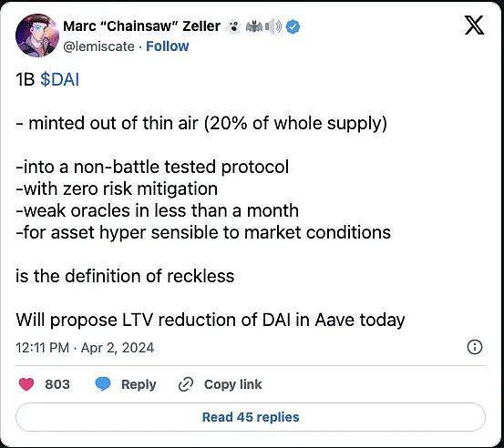Click the blue reply bubble icon

coord(103,384)
